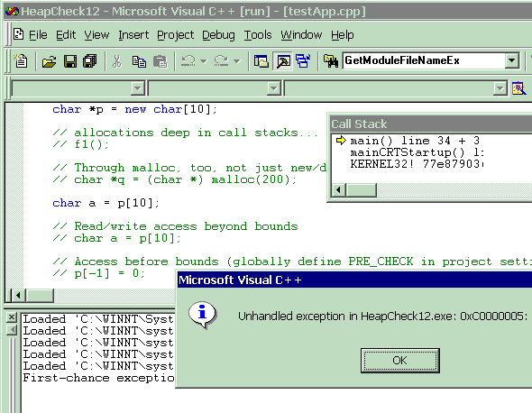Click the comment // f1();
This screenshot has width=532, height=413.
coord(81,144)
